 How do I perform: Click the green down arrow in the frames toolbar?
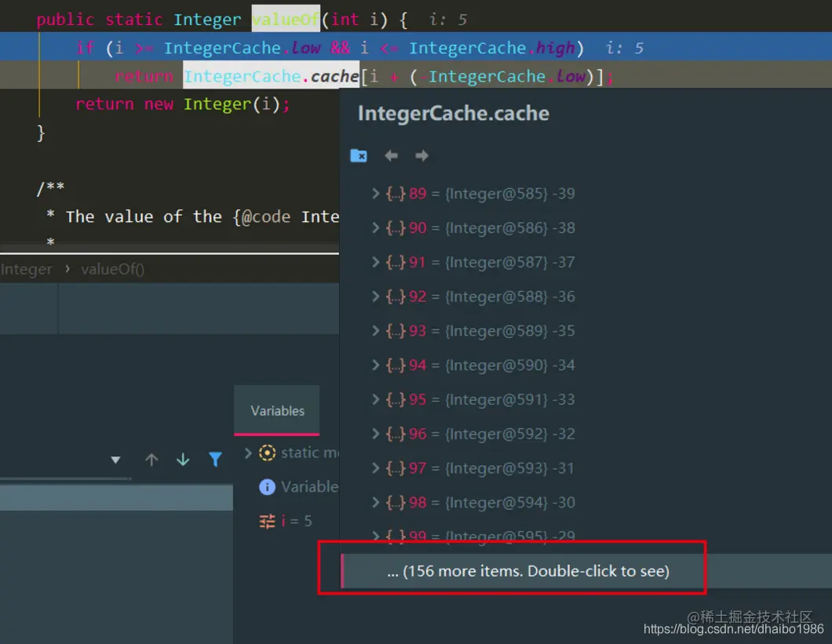pyautogui.click(x=183, y=460)
